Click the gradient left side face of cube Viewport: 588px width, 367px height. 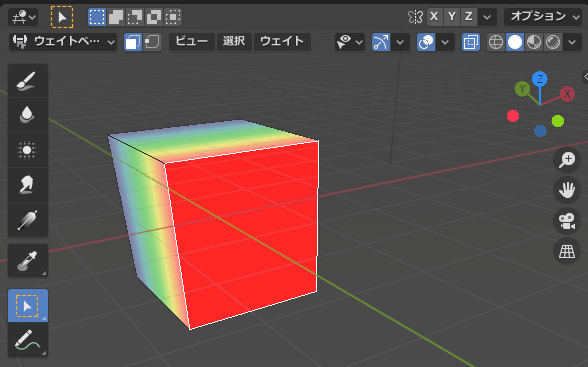pyautogui.click(x=148, y=229)
